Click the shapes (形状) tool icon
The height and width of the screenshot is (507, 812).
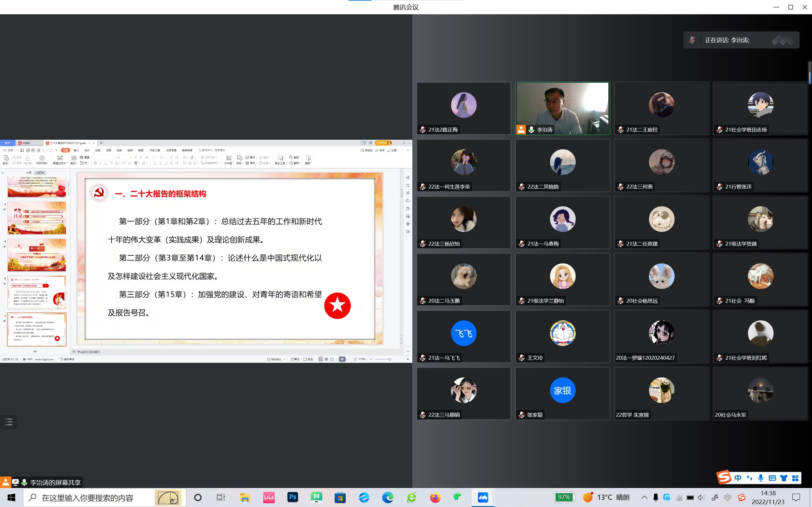(x=239, y=157)
